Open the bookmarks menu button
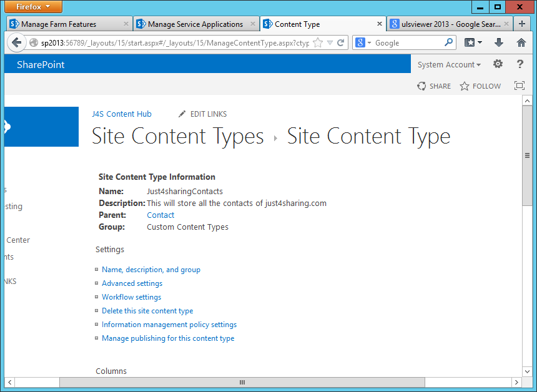 [x=473, y=42]
